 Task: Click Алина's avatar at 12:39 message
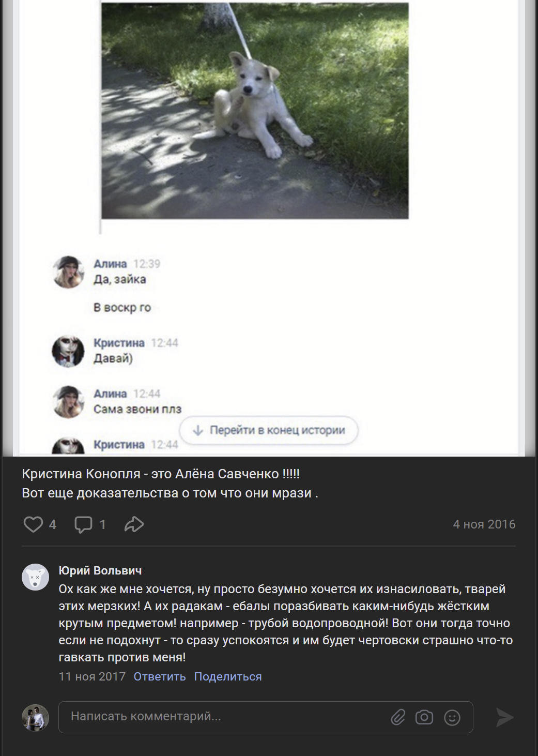(68, 271)
